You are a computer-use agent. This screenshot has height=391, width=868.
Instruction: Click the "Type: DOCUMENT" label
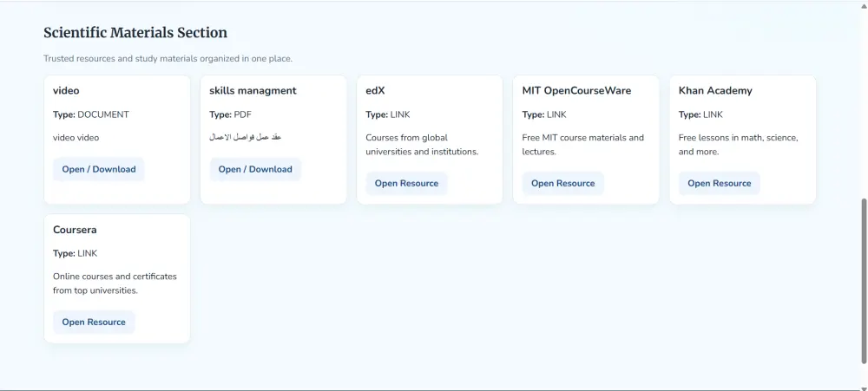click(x=91, y=114)
